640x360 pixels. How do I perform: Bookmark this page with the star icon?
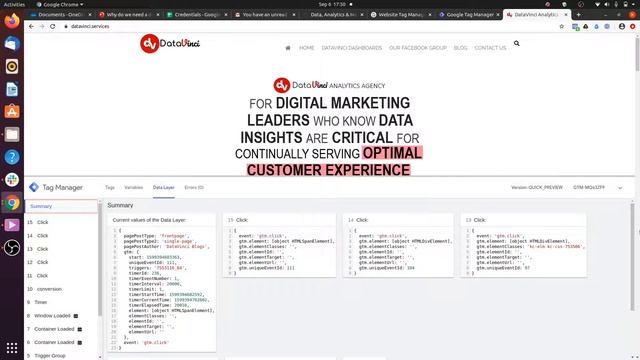click(562, 26)
